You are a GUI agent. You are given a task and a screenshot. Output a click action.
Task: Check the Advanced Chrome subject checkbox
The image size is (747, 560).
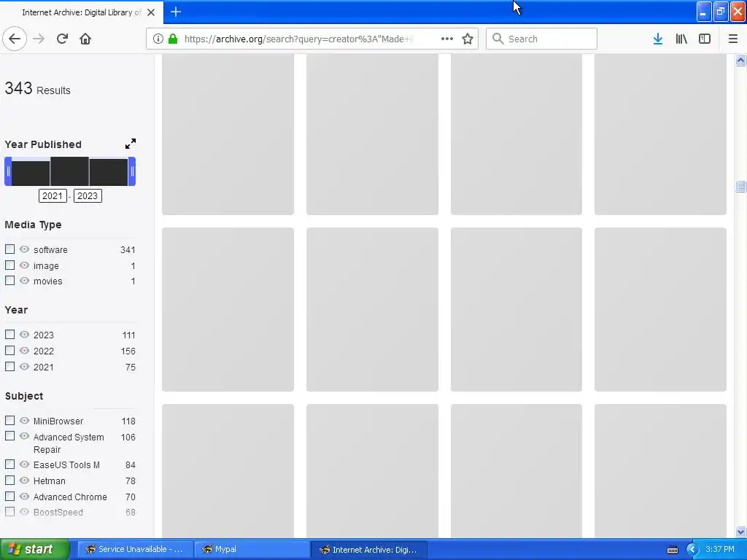tap(9, 496)
